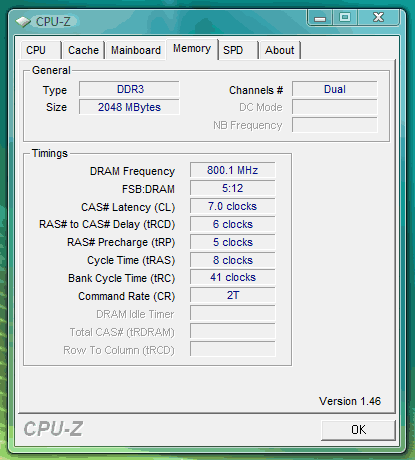Click the RAS# to CAS# Delay label

107,225
